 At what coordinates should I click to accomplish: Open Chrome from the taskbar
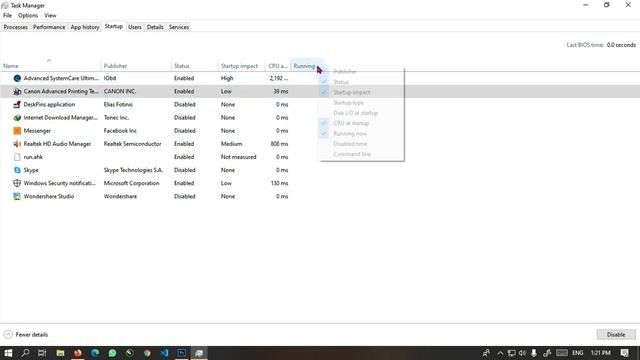(147, 353)
